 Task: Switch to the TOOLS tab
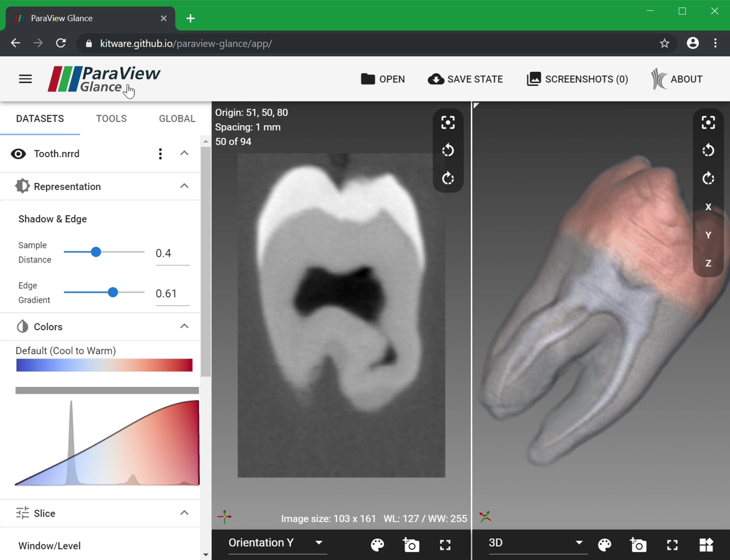(111, 119)
